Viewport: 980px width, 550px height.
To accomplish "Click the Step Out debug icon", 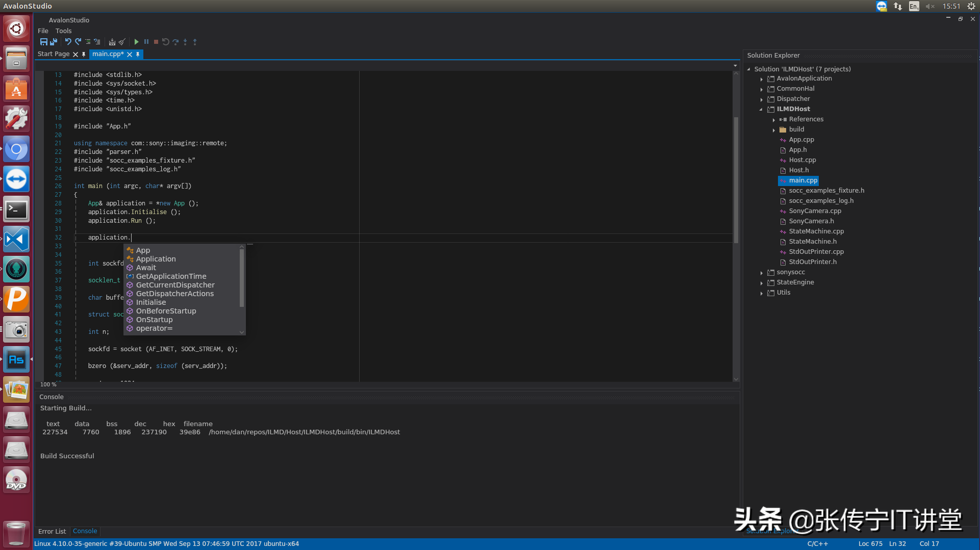I will coord(195,42).
